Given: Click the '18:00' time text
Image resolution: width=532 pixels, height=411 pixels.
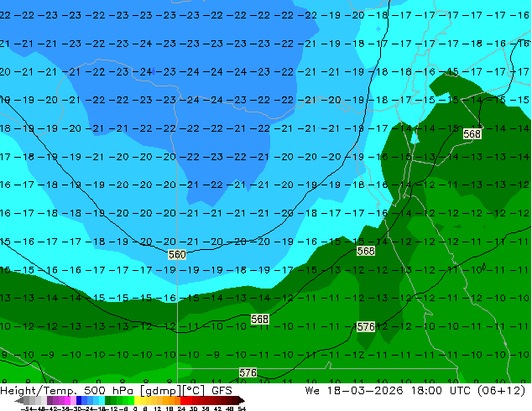Looking at the screenshot, I should (x=426, y=391).
